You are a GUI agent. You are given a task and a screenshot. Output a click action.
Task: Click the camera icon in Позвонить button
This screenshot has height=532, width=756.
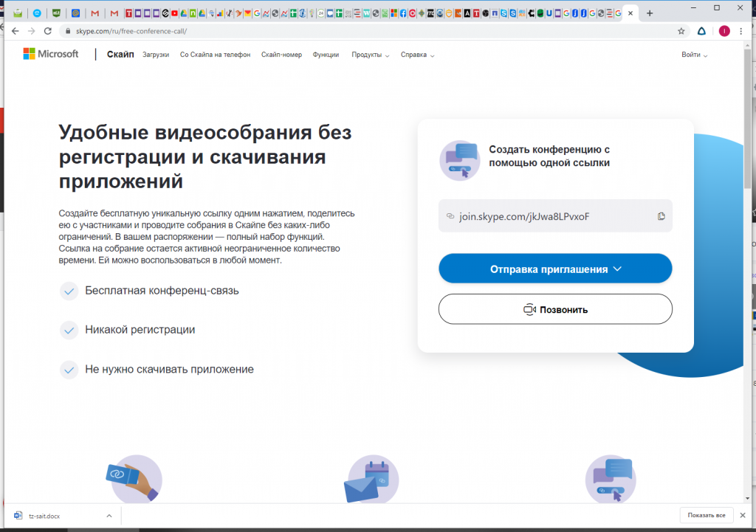coord(529,309)
